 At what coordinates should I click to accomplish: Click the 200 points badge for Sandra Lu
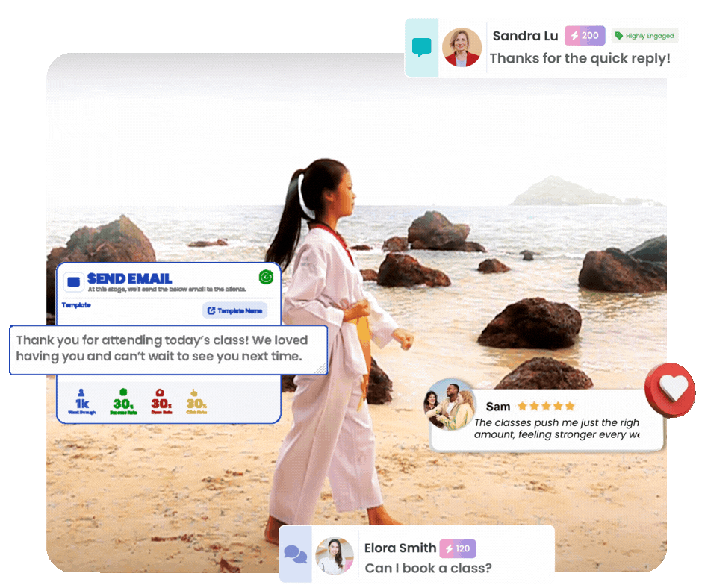click(x=585, y=36)
